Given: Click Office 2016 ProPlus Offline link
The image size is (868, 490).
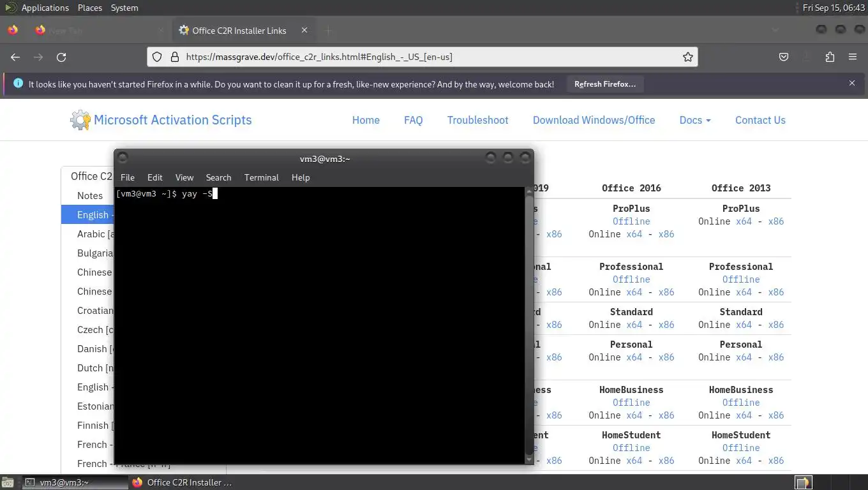Looking at the screenshot, I should point(631,221).
